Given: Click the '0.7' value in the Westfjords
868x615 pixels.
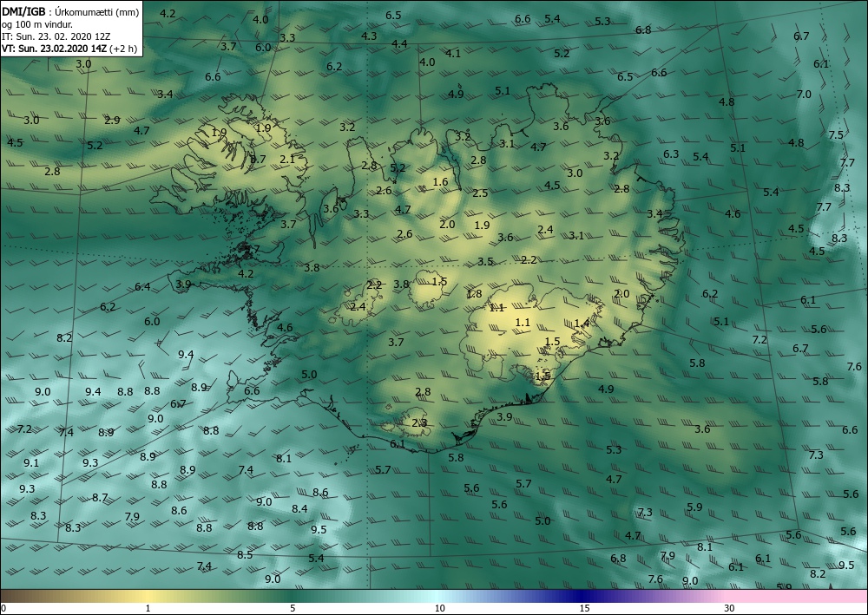Looking at the screenshot, I should 258,160.
